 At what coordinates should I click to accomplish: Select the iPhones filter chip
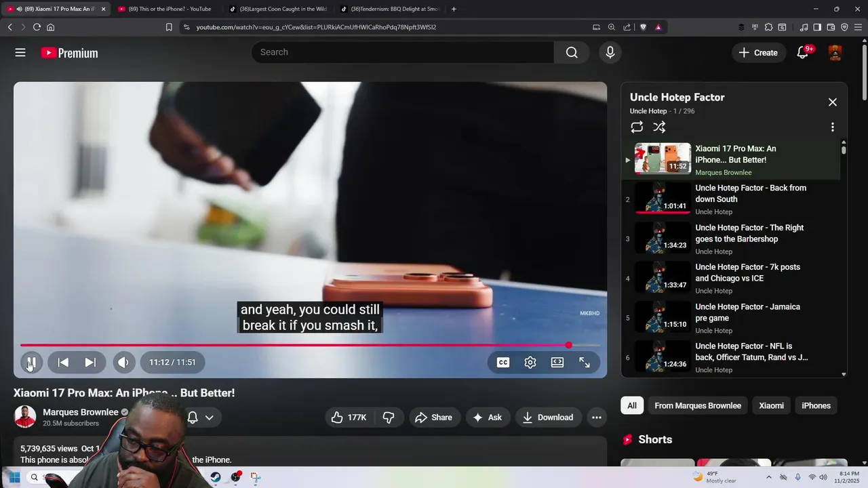(x=816, y=405)
